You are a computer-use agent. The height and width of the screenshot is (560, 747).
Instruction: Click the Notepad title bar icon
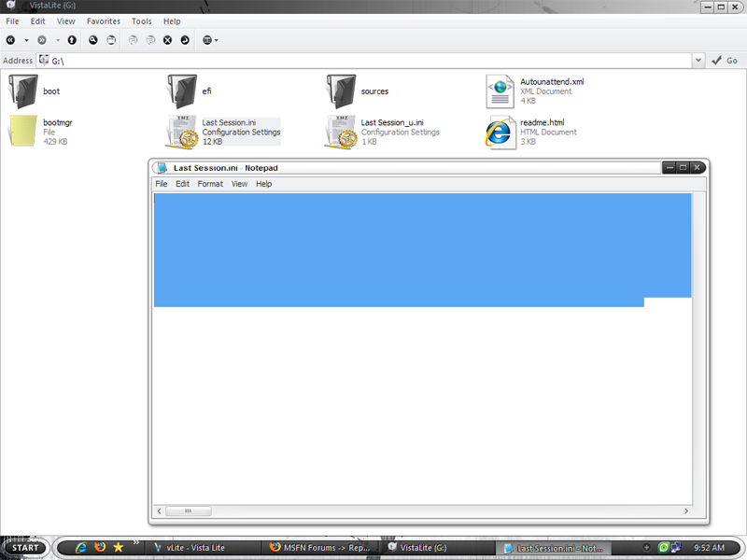(x=162, y=168)
